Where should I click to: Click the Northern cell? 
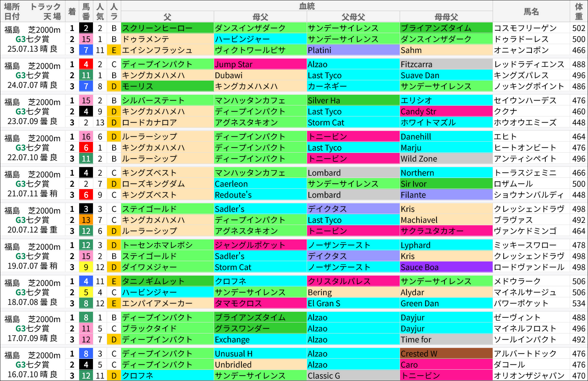point(446,173)
